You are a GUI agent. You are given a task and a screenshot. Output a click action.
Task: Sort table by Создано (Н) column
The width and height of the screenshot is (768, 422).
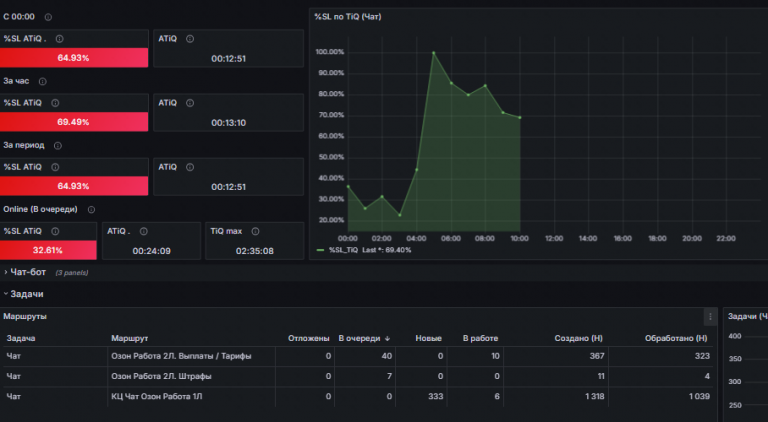click(578, 338)
